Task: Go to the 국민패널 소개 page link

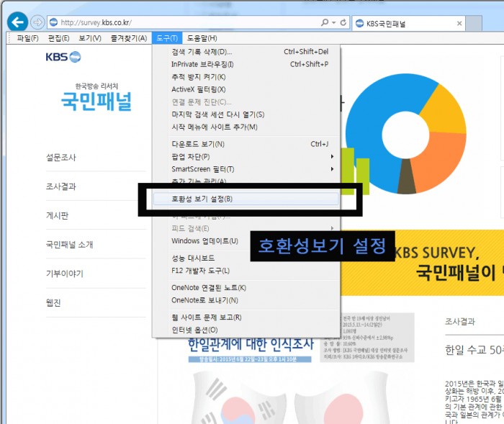Action: click(69, 245)
